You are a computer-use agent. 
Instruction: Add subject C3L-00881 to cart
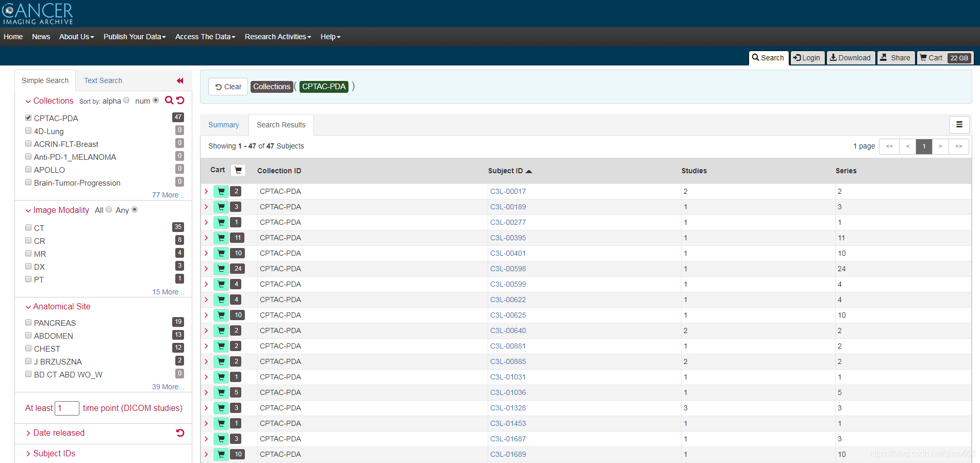[221, 346]
